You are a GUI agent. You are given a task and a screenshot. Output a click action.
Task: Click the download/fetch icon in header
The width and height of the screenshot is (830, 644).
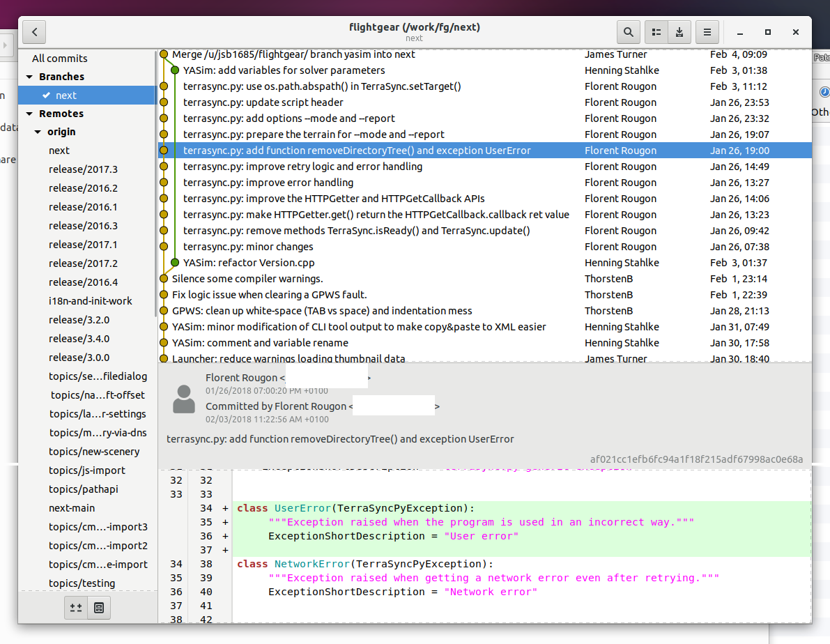pyautogui.click(x=679, y=32)
